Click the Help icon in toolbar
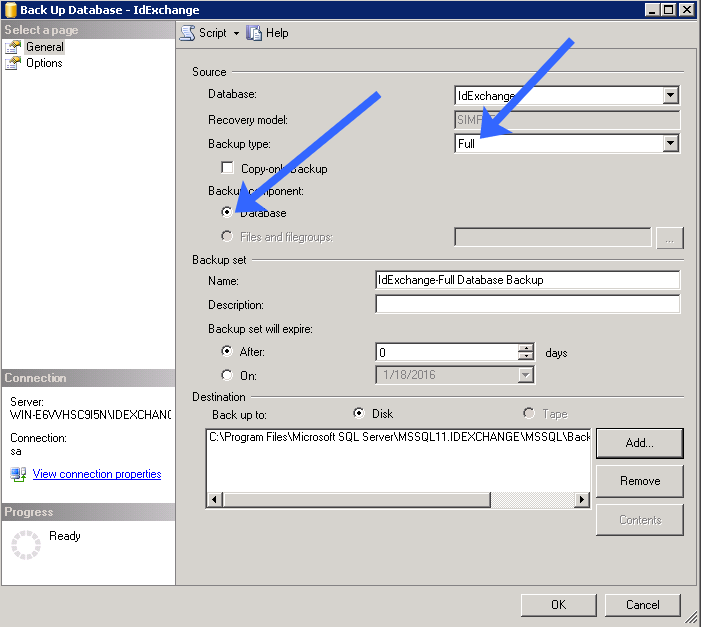The width and height of the screenshot is (701, 627). click(x=253, y=33)
